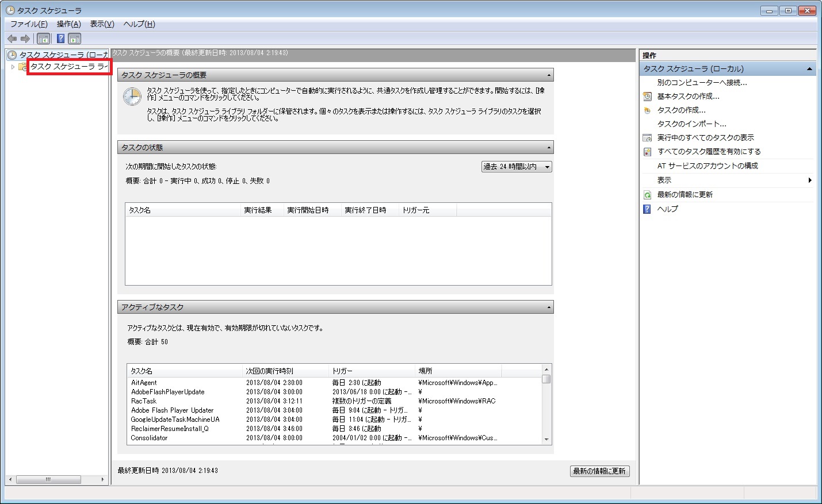The height and width of the screenshot is (504, 822).
Task: Select the GoogleUpdateTaskMachineUA row
Action: (x=334, y=420)
